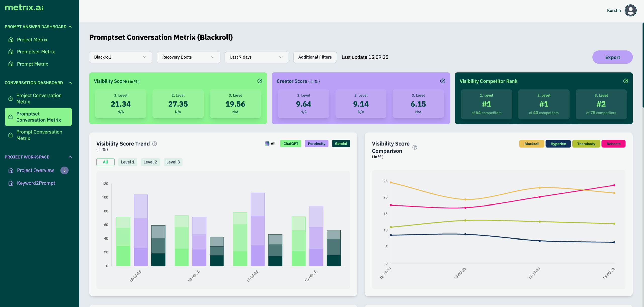Click the metrix.ai logo
Viewport: 644px width, 307px height.
click(x=24, y=8)
